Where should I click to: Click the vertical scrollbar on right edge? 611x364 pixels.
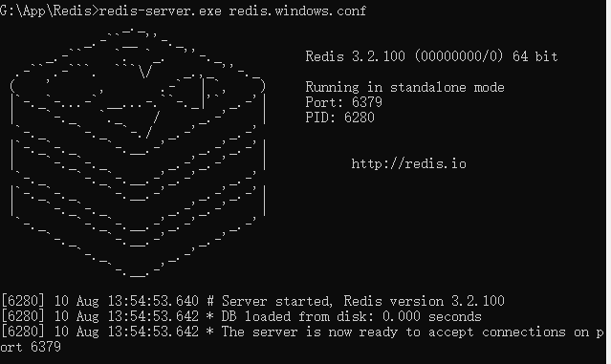click(608, 182)
